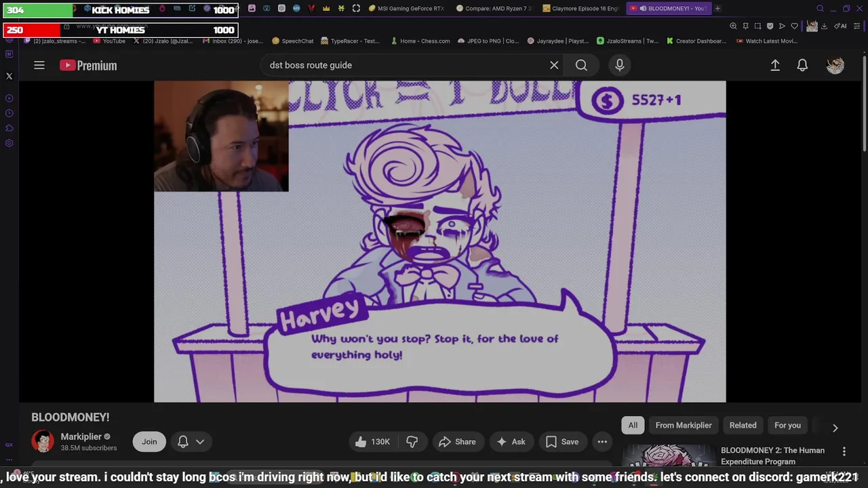The height and width of the screenshot is (488, 868).
Task: Add page to bookmarks heart icon
Action: click(794, 26)
